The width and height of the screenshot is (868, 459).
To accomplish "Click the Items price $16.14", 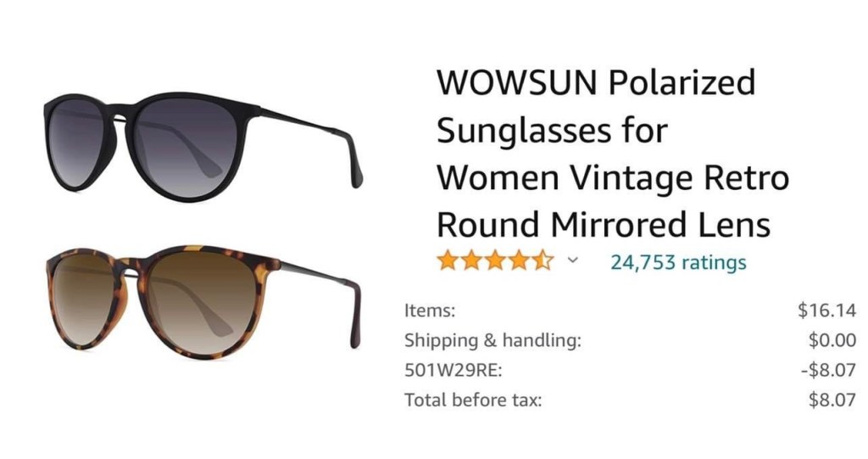I will tap(827, 310).
